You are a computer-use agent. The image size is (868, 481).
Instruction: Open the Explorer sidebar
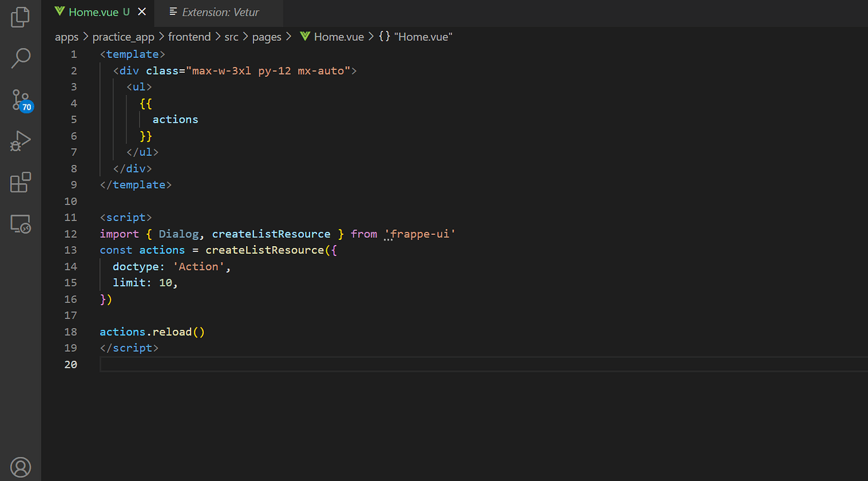coord(20,18)
